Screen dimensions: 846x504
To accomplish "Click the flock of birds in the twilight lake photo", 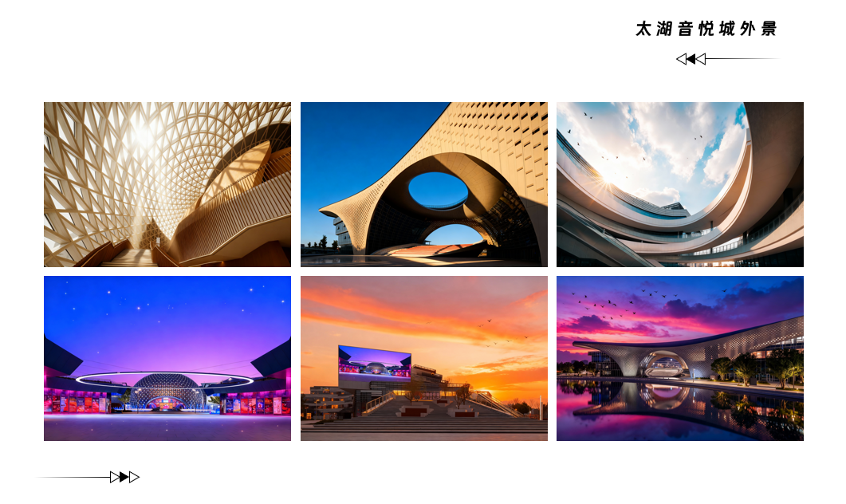I will point(624,303).
